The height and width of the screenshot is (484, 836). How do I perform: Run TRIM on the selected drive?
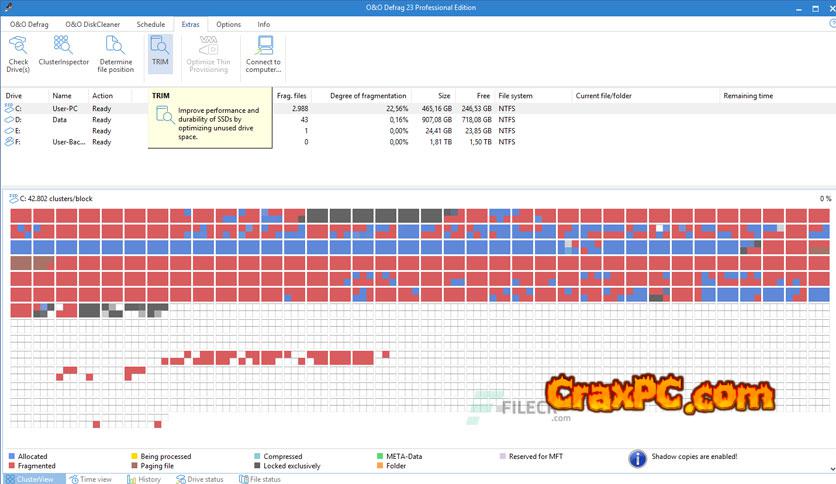point(160,50)
